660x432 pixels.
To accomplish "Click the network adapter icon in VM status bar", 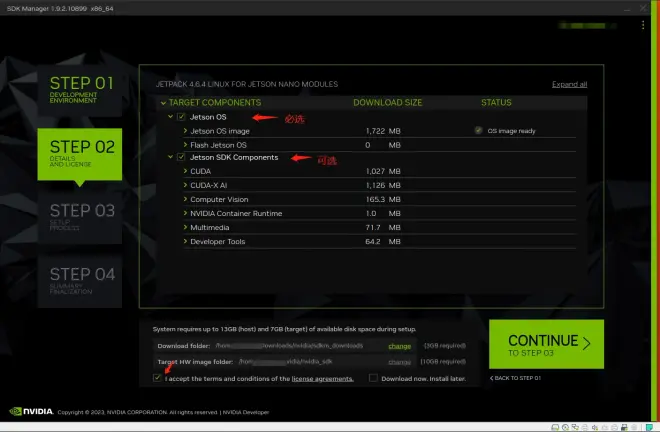I will click(575, 427).
